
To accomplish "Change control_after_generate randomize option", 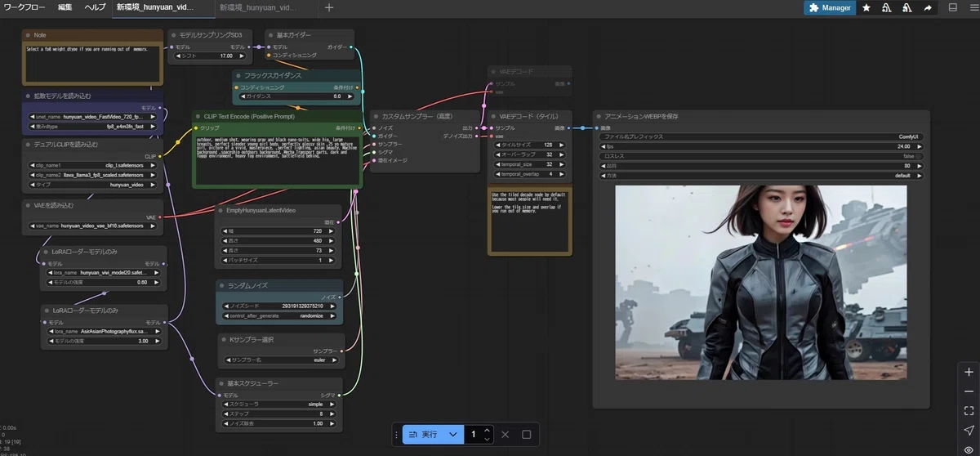I will coord(278,315).
